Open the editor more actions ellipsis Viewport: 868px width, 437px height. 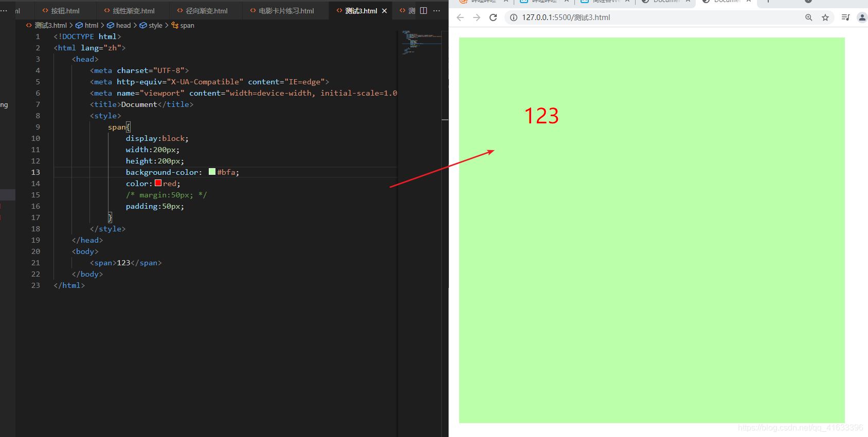click(x=437, y=10)
